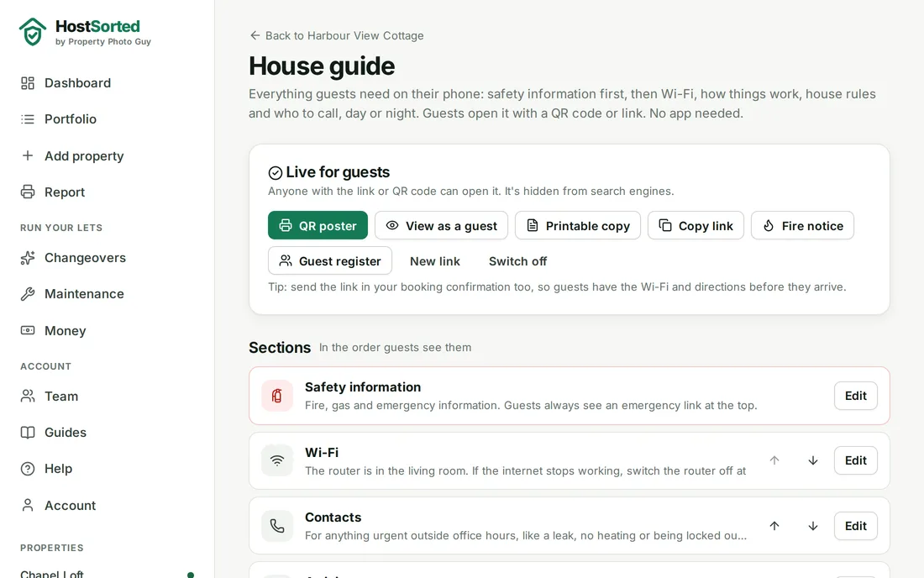The height and width of the screenshot is (578, 924).
Task: Click the Account person icon
Action: click(x=28, y=506)
